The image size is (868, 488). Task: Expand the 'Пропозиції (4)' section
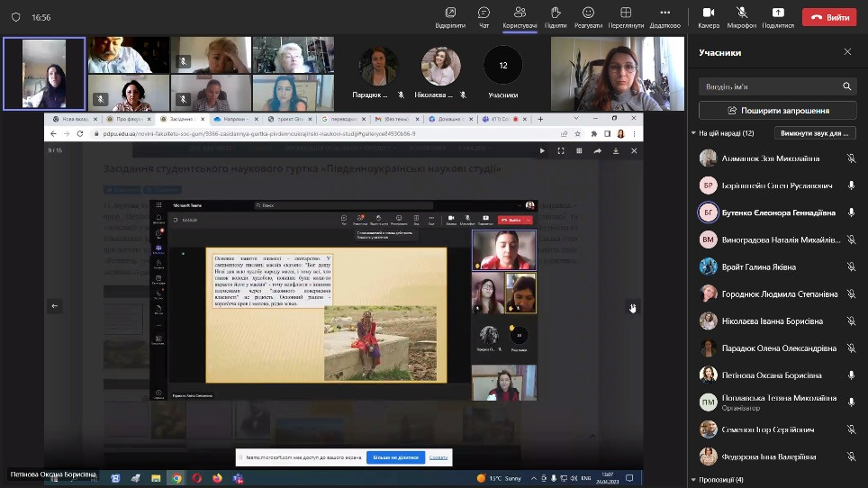point(693,480)
